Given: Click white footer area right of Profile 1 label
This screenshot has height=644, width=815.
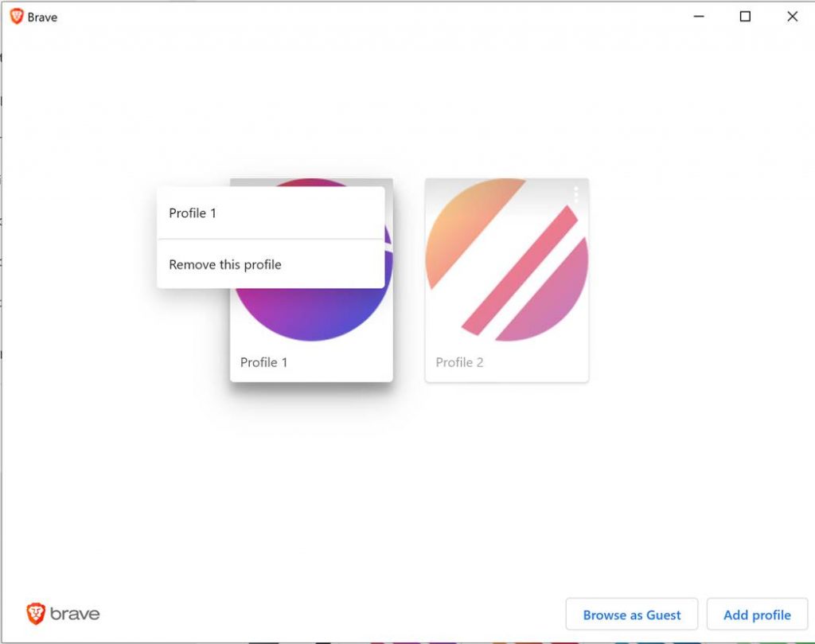Looking at the screenshot, I should click(350, 363).
